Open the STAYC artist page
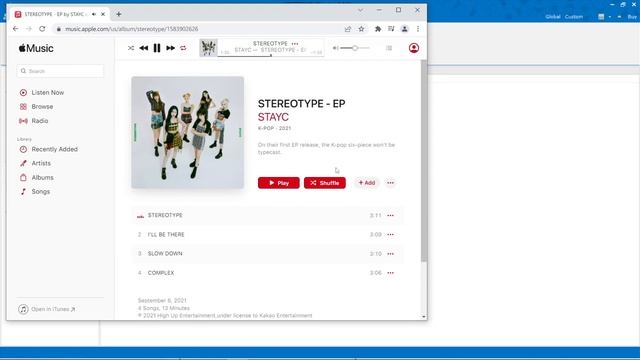This screenshot has width=640, height=360. click(x=273, y=117)
